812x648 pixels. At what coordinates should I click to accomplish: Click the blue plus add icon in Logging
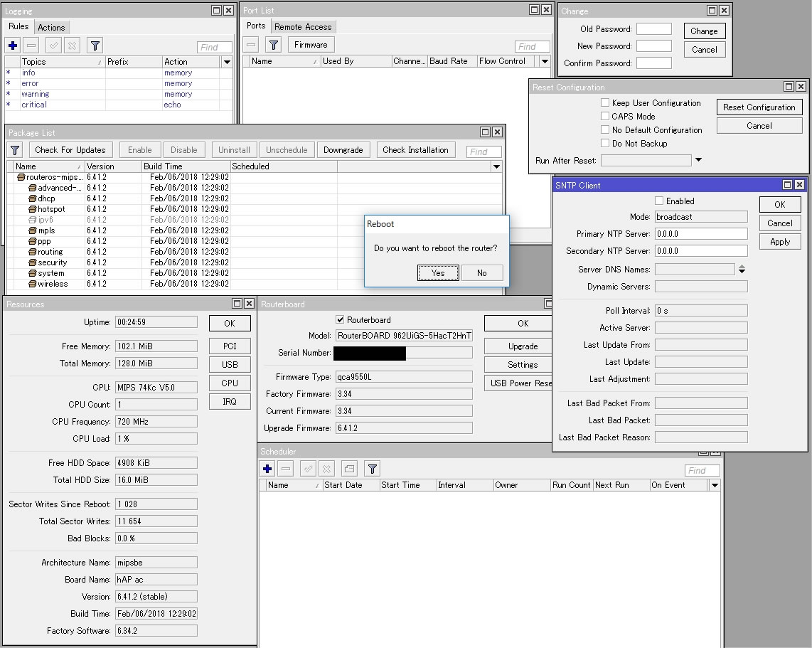pyautogui.click(x=13, y=46)
